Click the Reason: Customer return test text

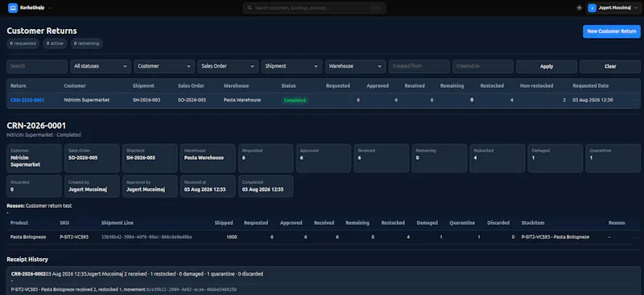click(39, 206)
